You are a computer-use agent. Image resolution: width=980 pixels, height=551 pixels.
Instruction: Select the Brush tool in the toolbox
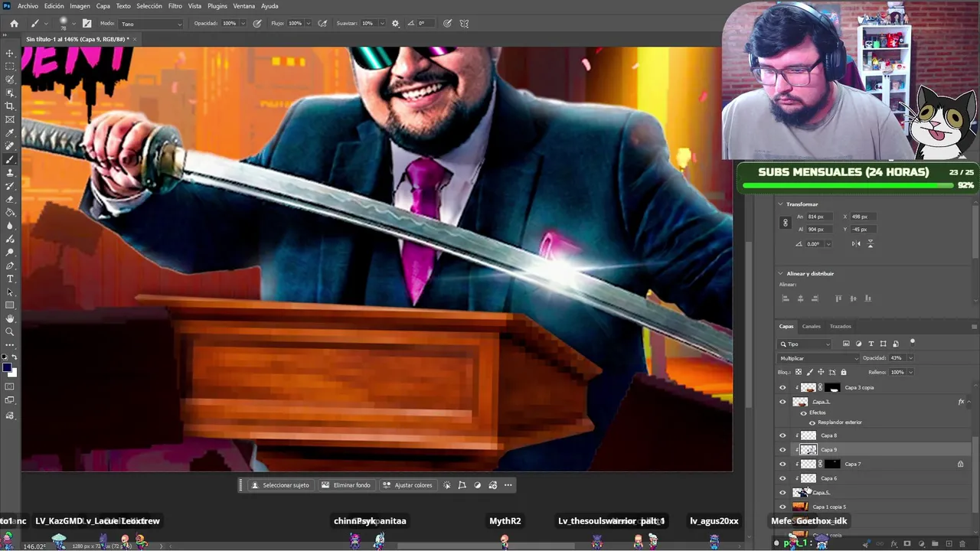coord(10,160)
